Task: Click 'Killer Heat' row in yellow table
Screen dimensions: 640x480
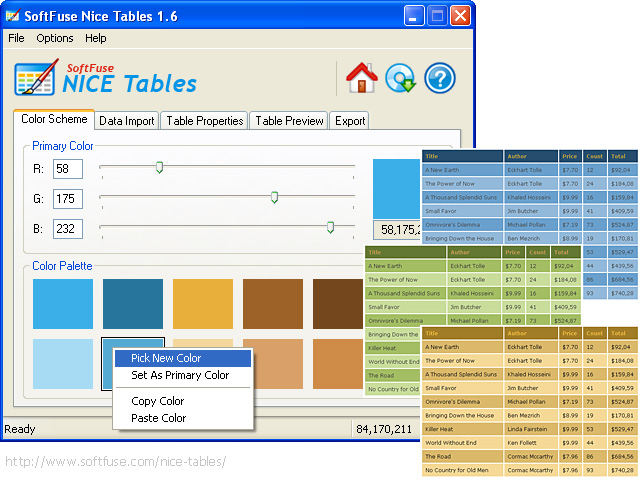Action: pyautogui.click(x=530, y=429)
